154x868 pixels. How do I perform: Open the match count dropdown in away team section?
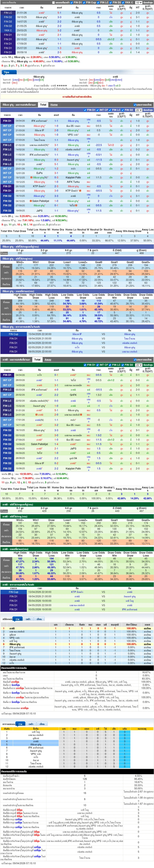[x=138, y=364]
